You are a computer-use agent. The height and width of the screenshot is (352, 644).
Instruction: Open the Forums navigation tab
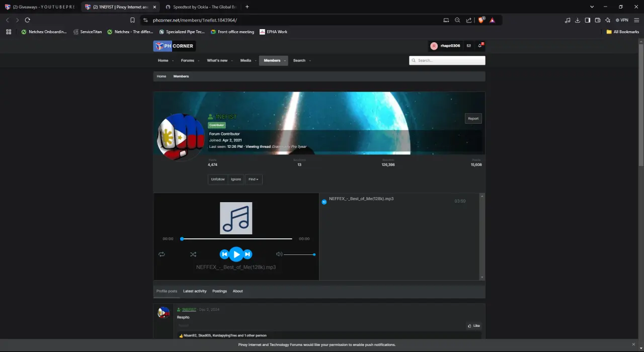point(188,60)
